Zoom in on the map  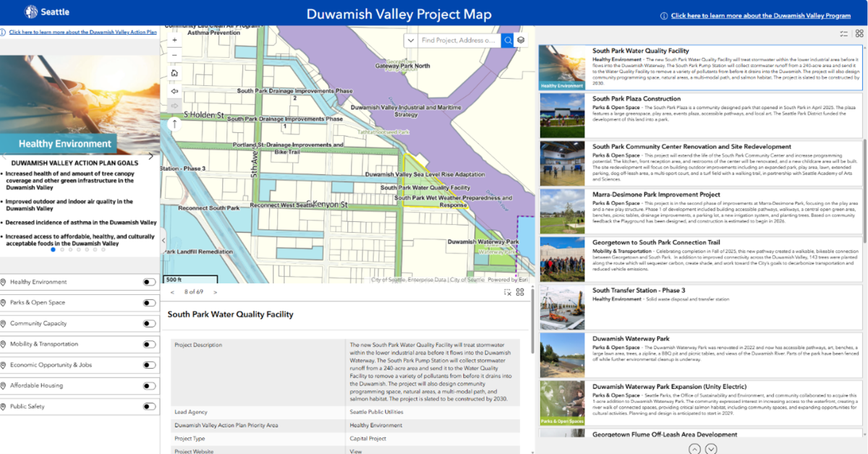point(174,41)
